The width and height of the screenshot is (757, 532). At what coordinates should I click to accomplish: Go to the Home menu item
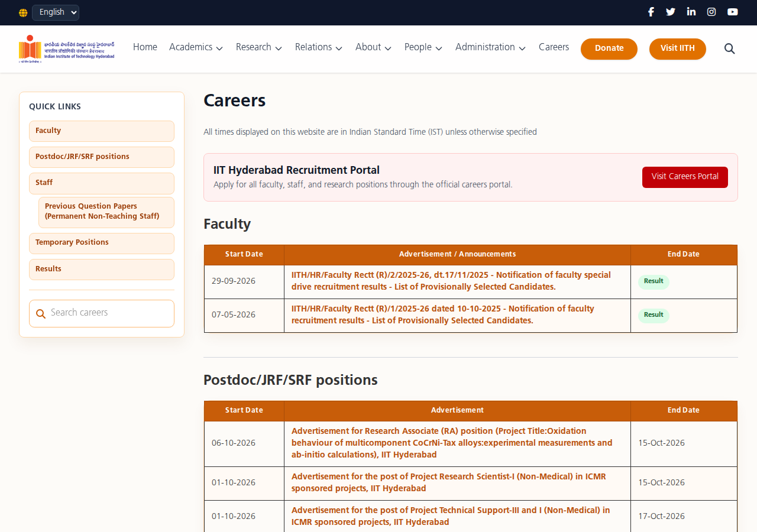coord(145,47)
